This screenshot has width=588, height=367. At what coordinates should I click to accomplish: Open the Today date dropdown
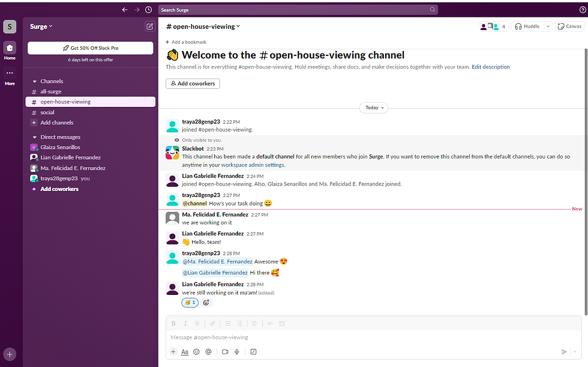pos(374,108)
